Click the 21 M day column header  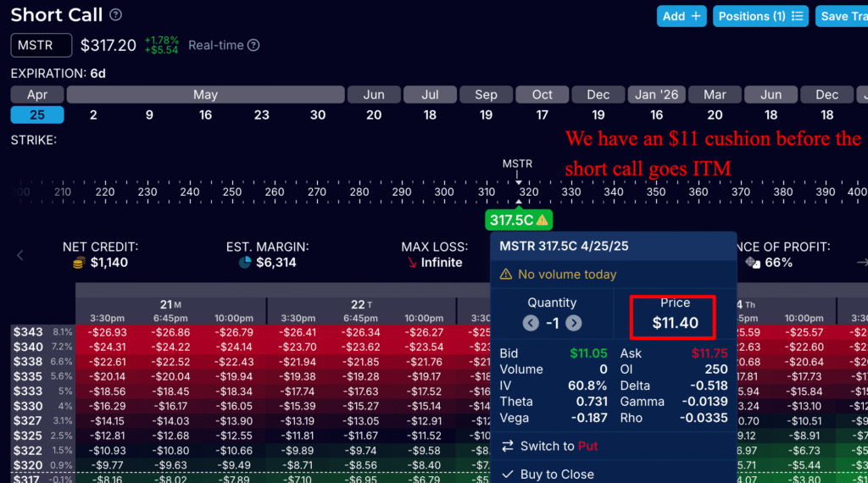(x=170, y=305)
